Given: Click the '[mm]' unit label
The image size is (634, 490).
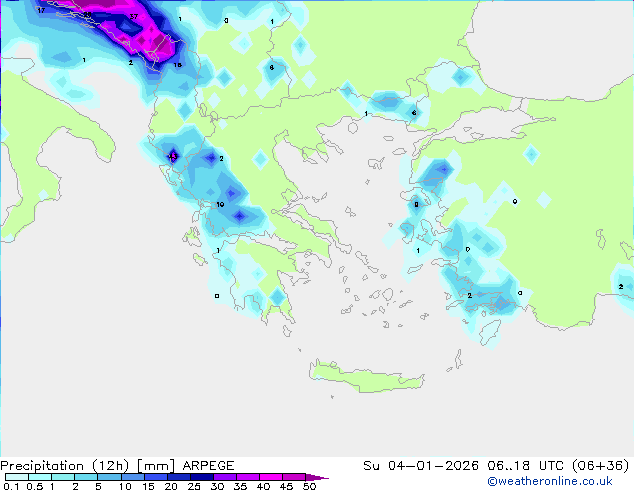Looking at the screenshot, I should 156,466.
